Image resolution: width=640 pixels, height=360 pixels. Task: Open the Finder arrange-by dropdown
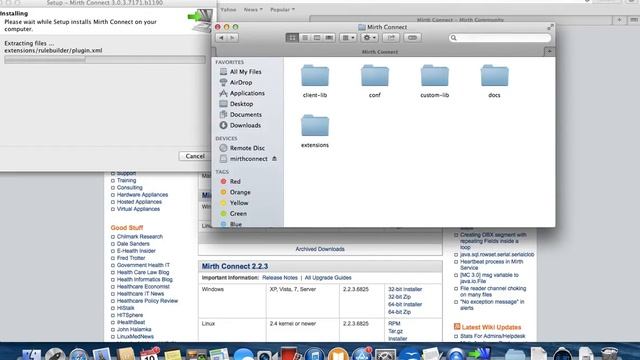tap(348, 38)
